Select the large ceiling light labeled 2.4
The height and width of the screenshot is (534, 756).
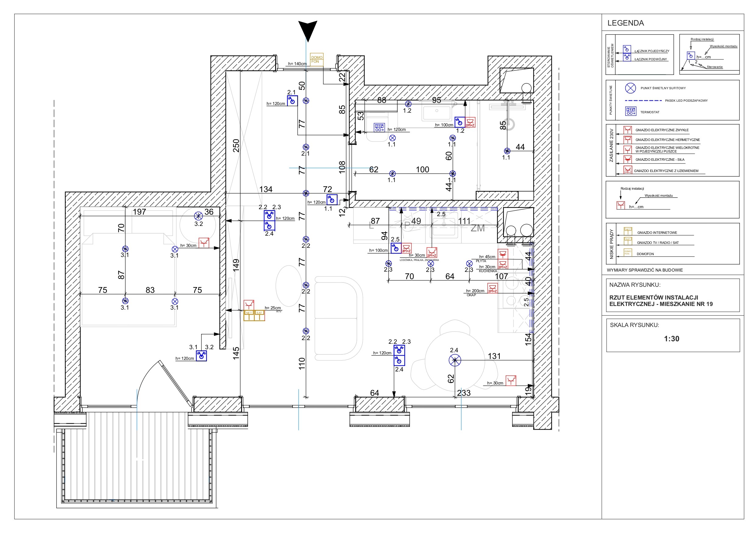coord(455,360)
